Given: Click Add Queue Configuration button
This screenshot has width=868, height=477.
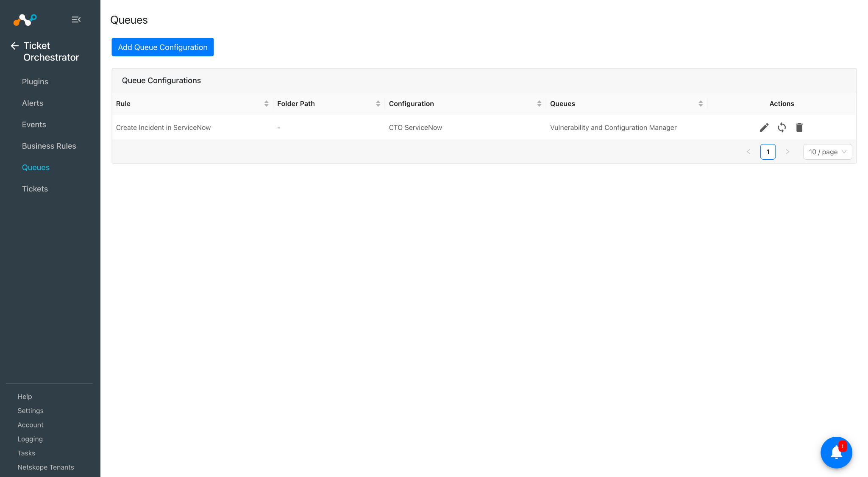Looking at the screenshot, I should pos(163,47).
